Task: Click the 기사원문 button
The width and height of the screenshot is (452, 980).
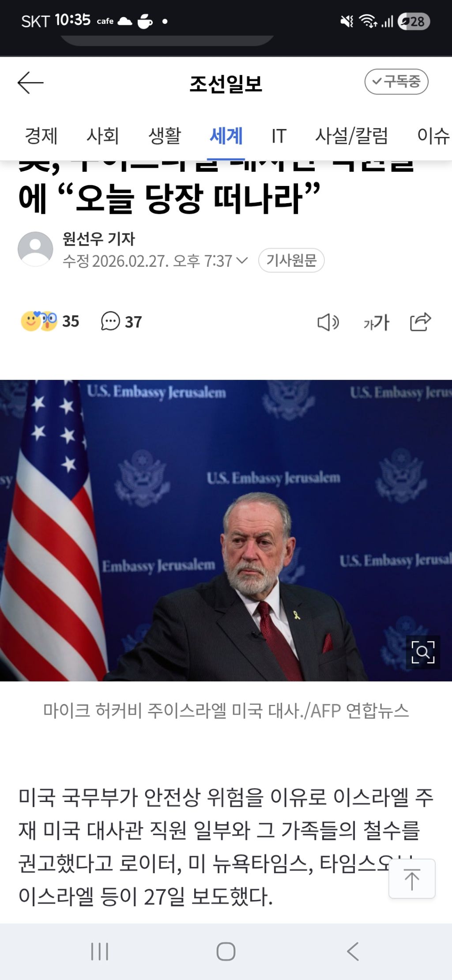Action: pyautogui.click(x=291, y=260)
